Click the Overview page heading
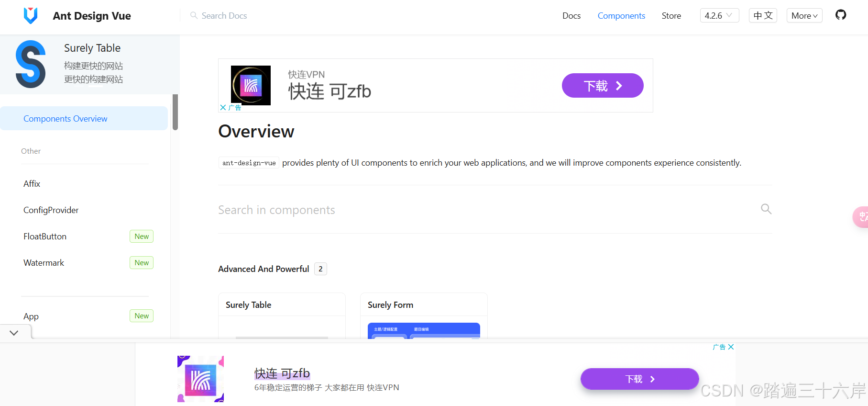Image resolution: width=868 pixels, height=406 pixels. [256, 131]
